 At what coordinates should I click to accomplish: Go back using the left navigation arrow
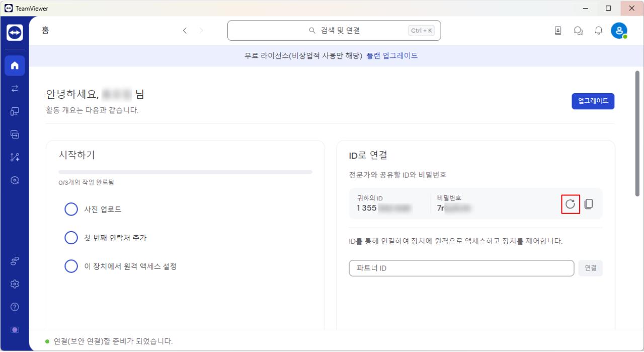click(x=185, y=30)
